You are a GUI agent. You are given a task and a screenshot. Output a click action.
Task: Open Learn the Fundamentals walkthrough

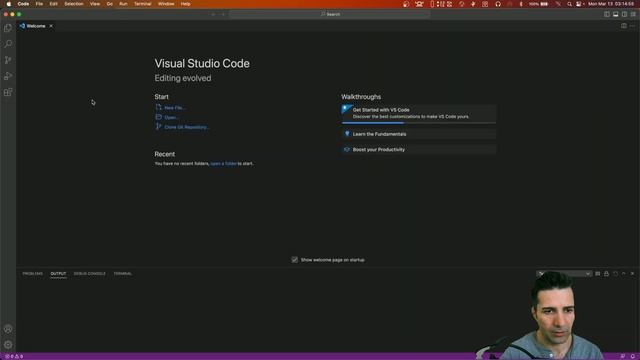418,134
